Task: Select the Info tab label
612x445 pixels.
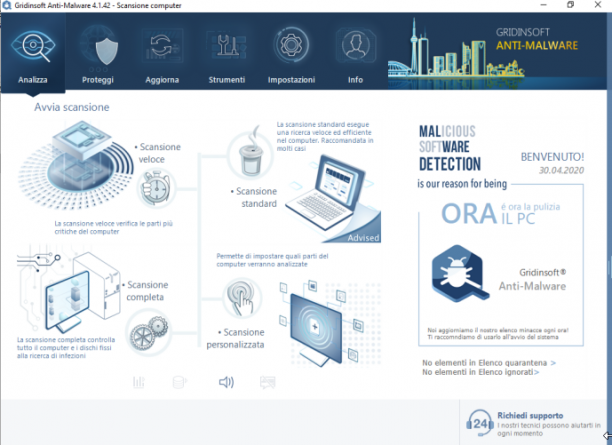Action: (356, 80)
